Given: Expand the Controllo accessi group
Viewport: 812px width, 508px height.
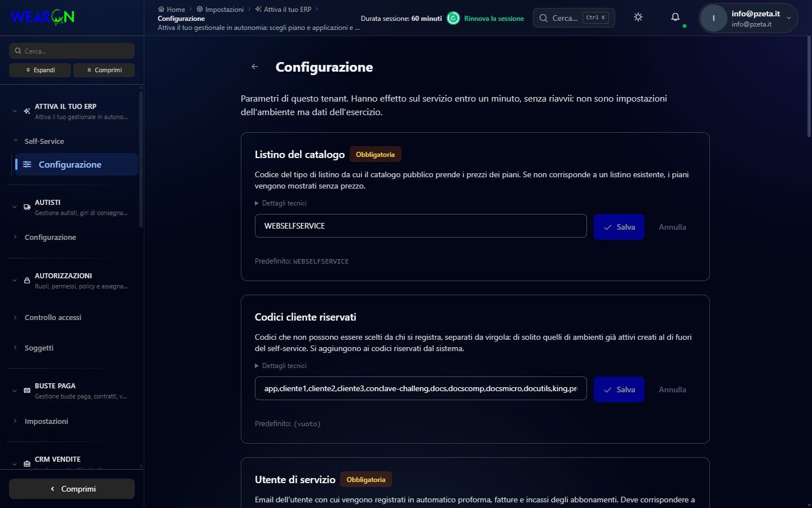Looking at the screenshot, I should pyautogui.click(x=15, y=317).
